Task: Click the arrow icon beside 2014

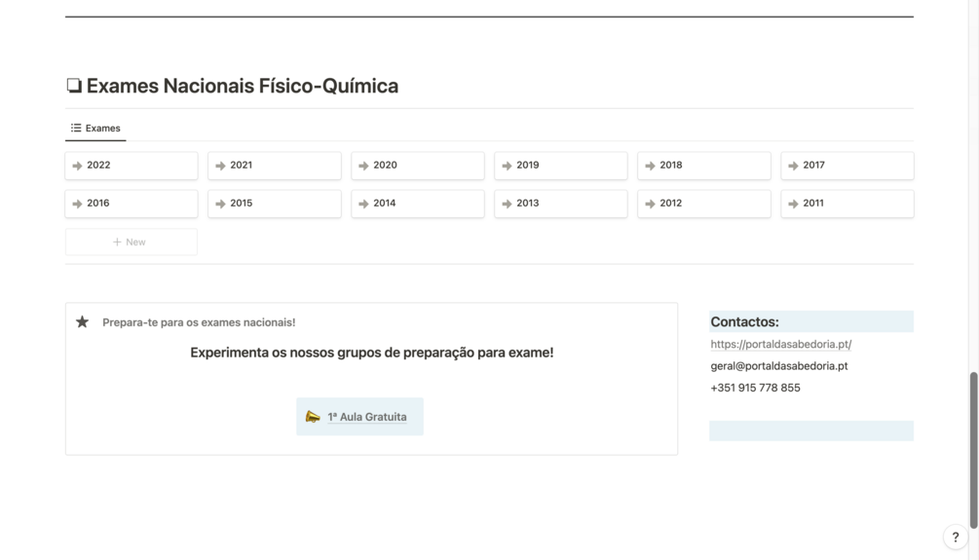Action: tap(363, 204)
